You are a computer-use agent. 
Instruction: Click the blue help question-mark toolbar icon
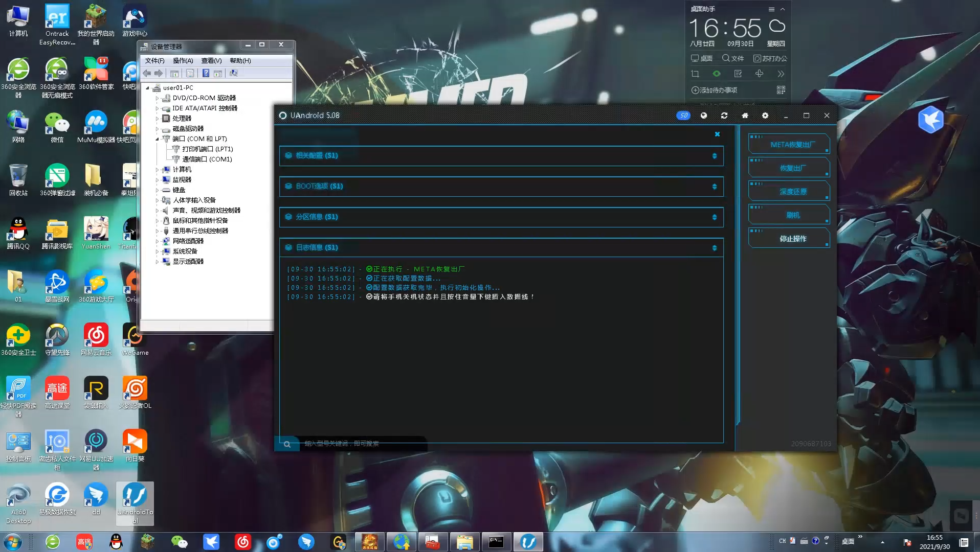(x=206, y=73)
